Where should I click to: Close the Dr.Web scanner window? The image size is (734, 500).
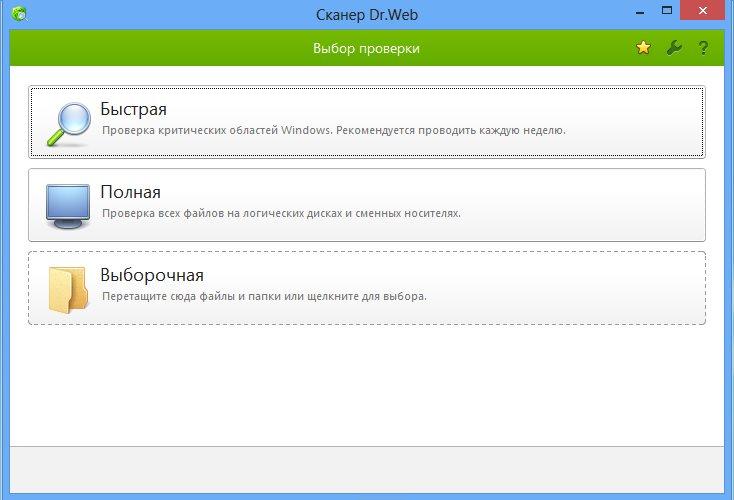tap(703, 10)
